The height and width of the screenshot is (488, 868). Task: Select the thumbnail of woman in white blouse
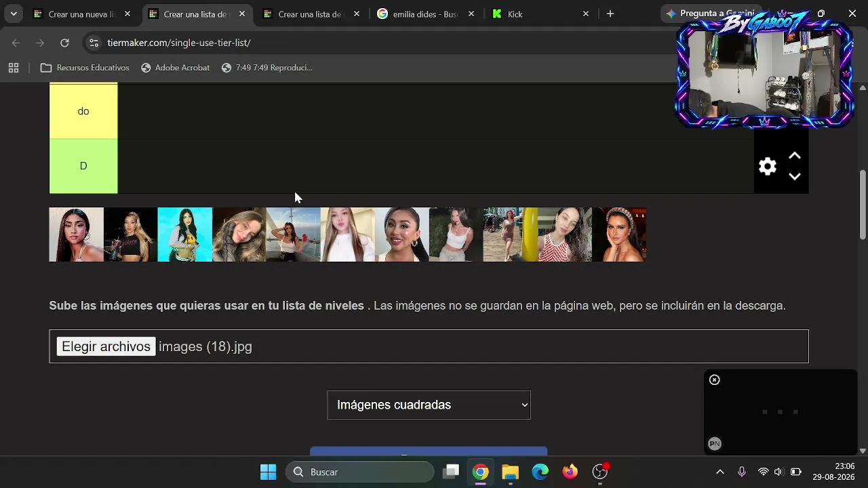click(x=348, y=235)
